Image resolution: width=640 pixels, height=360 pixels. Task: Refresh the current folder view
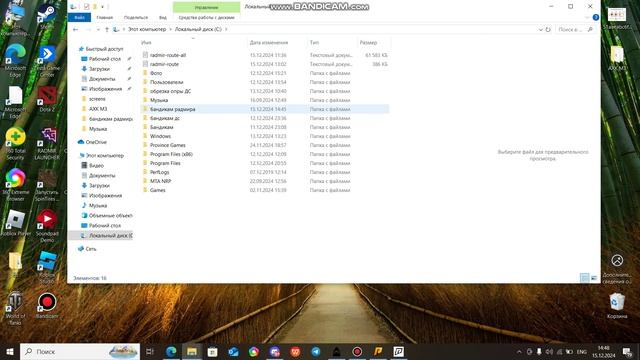[548, 29]
